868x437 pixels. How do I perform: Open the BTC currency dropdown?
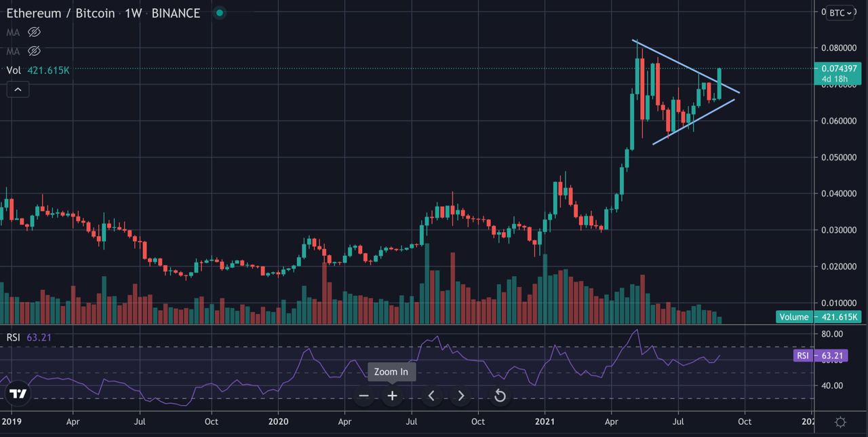point(840,13)
